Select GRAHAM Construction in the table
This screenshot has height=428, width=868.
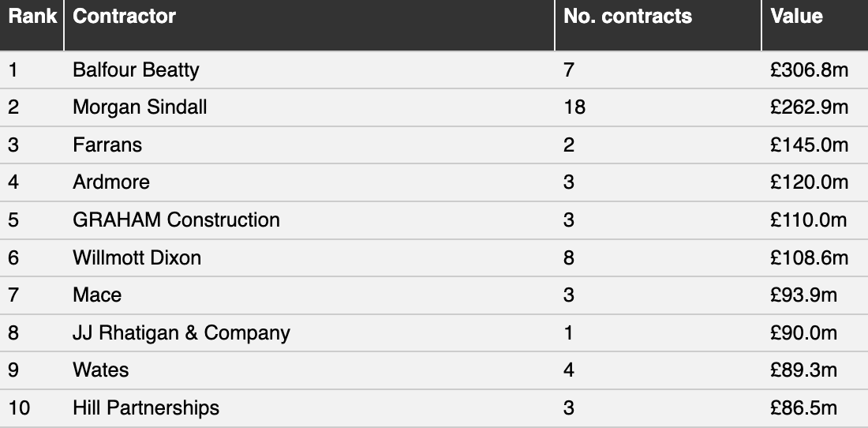tap(176, 220)
